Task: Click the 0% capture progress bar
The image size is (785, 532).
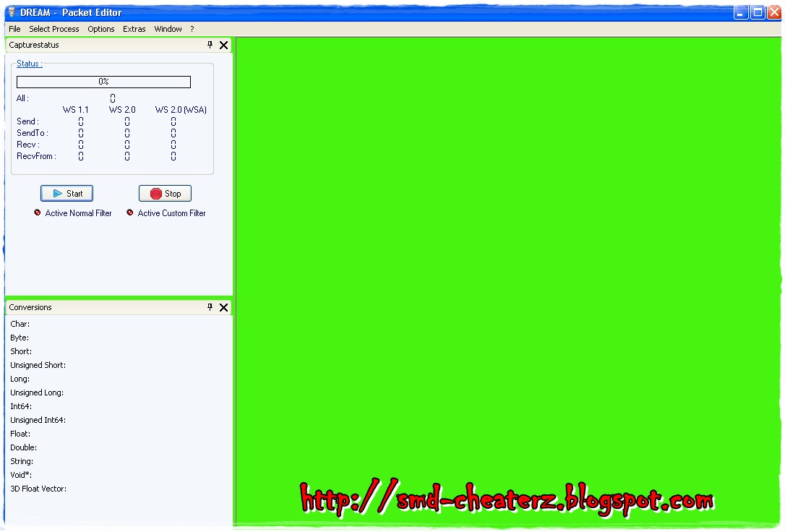Action: pos(103,82)
